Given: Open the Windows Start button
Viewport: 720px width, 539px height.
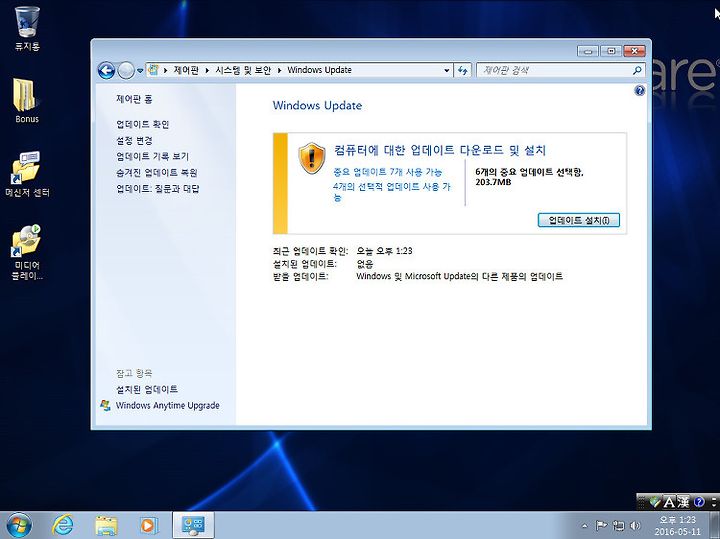Looking at the screenshot, I should pyautogui.click(x=19, y=525).
